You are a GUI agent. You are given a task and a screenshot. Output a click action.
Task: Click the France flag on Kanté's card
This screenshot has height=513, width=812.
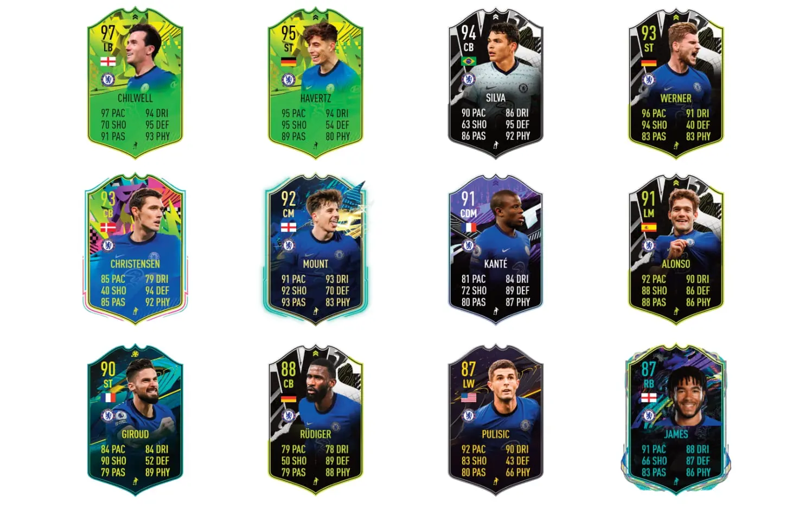pos(468,227)
